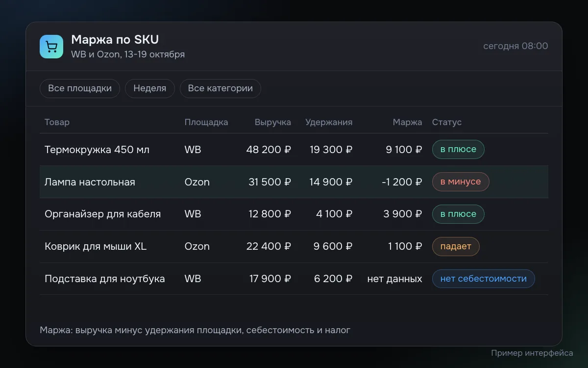Click the margin formula footnote text
Image resolution: width=588 pixels, height=368 pixels.
coord(195,330)
